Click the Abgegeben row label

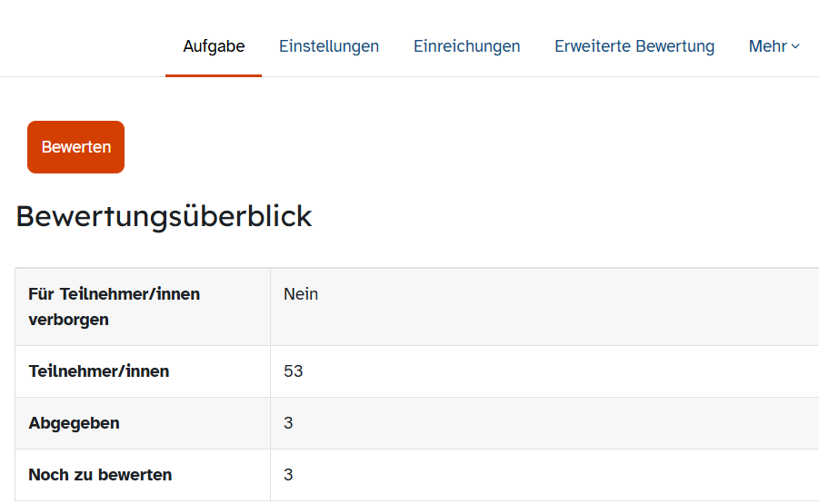tap(74, 422)
